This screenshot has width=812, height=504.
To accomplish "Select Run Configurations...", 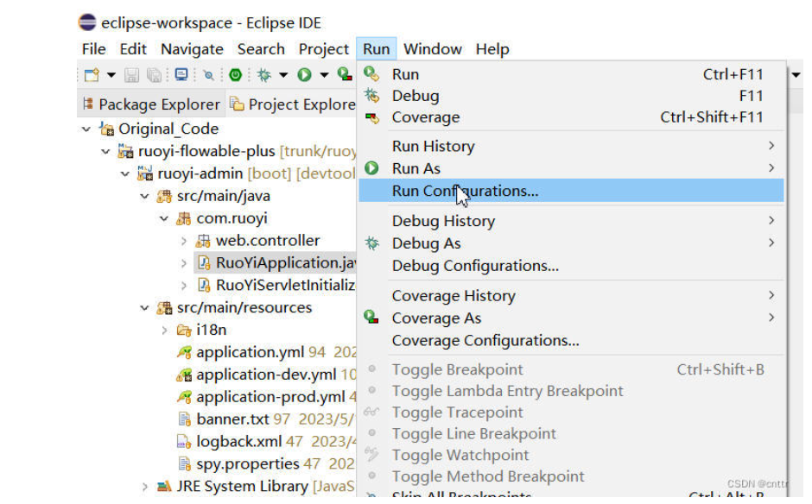I will point(571,191).
